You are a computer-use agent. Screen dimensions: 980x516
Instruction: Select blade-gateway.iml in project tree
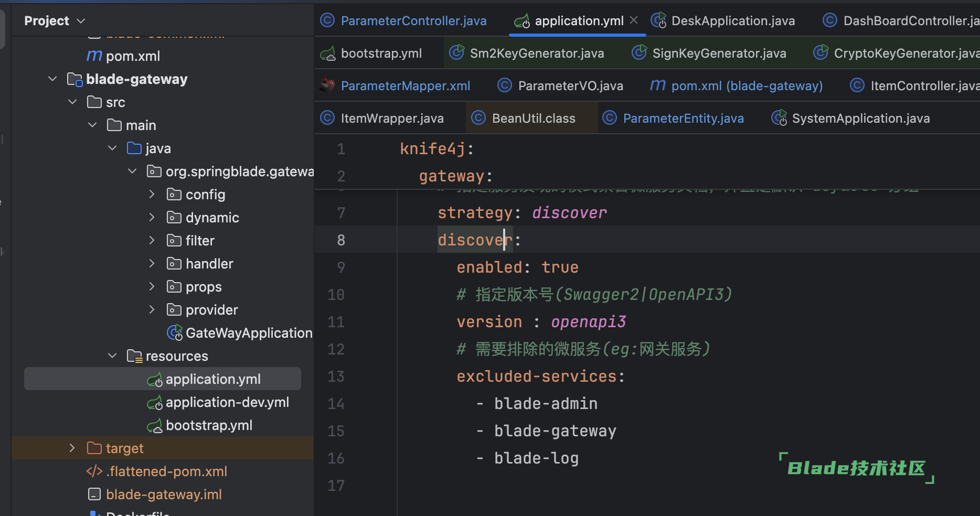tap(164, 494)
